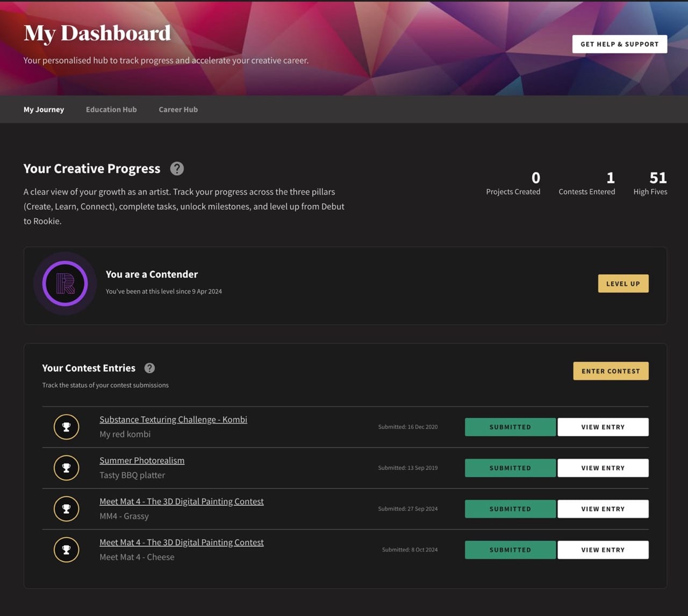688x616 pixels.
Task: Open Substance Texturing Challenge - Kombi link
Action: pos(173,419)
